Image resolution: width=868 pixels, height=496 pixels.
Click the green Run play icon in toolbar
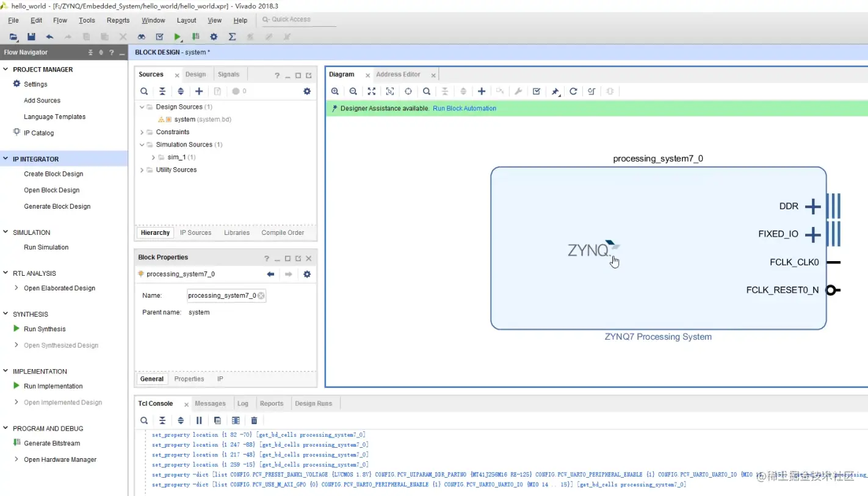pos(178,37)
